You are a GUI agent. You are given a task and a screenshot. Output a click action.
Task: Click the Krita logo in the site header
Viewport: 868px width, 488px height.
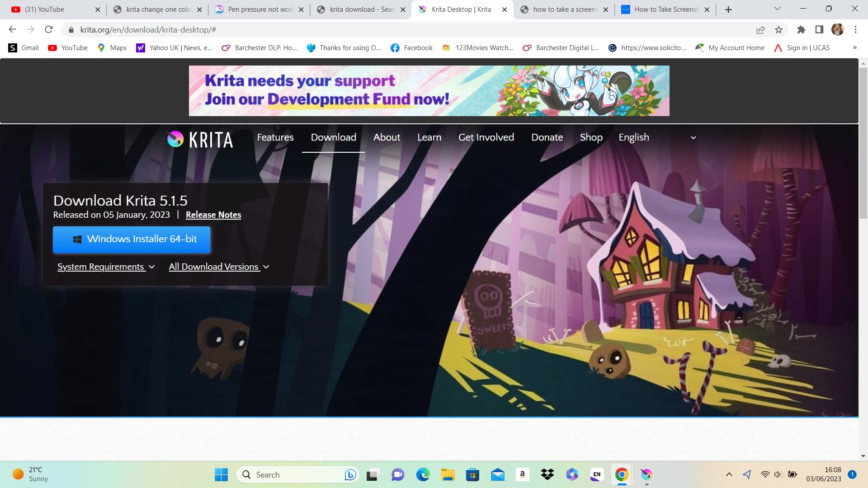[200, 140]
